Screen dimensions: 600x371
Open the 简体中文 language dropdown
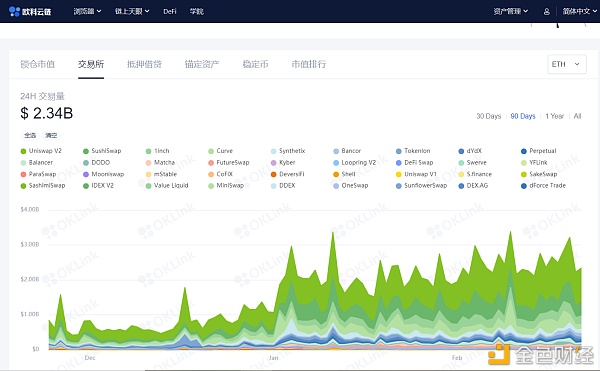pos(579,11)
